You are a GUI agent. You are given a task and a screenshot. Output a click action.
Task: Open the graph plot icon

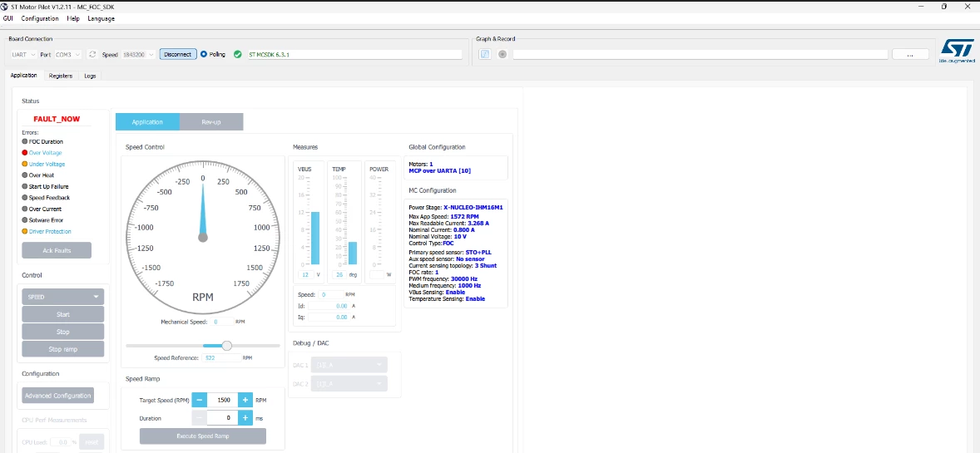point(485,54)
